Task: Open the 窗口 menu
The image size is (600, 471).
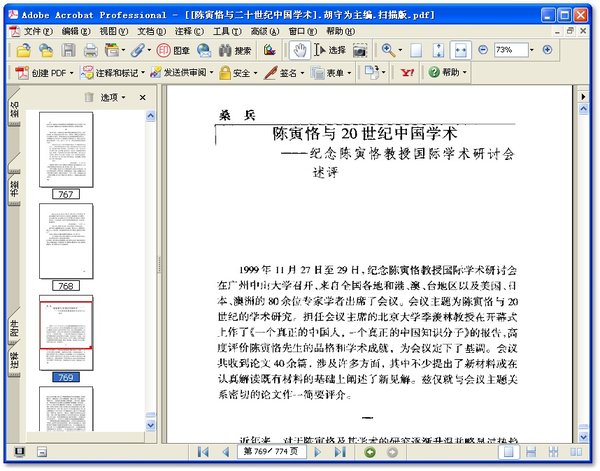Action: pos(303,31)
